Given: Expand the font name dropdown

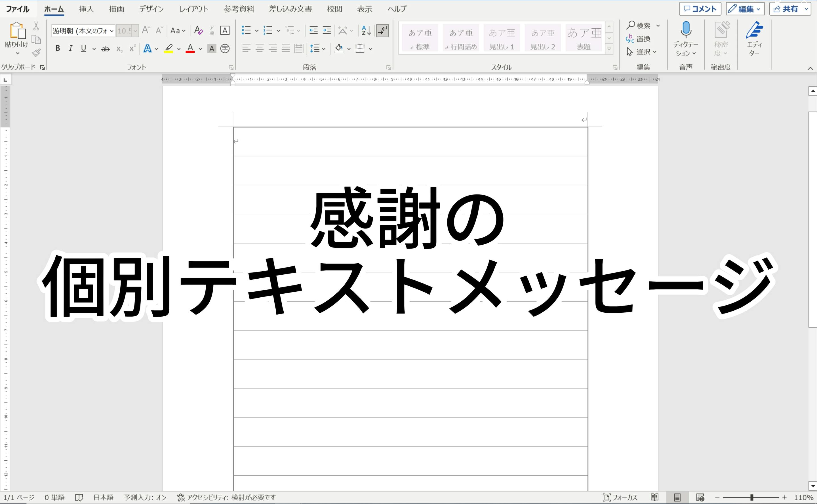Looking at the screenshot, I should (x=112, y=31).
